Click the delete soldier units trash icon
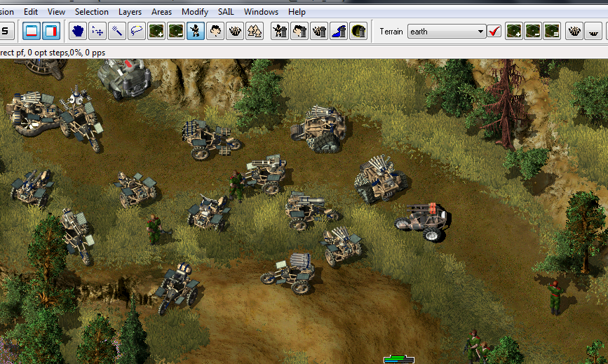Screen dimensions: 608x364 [280, 31]
